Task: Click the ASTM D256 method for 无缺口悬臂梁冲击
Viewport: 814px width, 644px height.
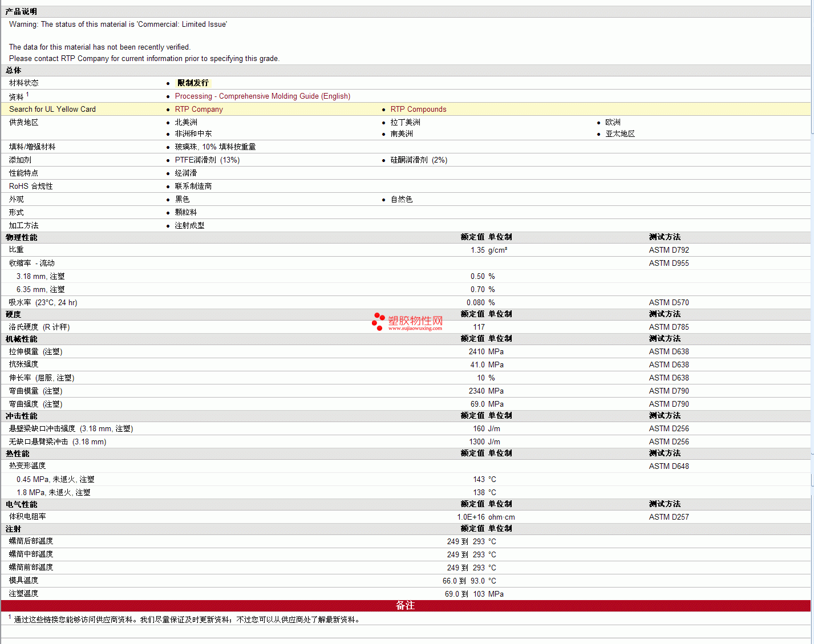Action: click(669, 442)
